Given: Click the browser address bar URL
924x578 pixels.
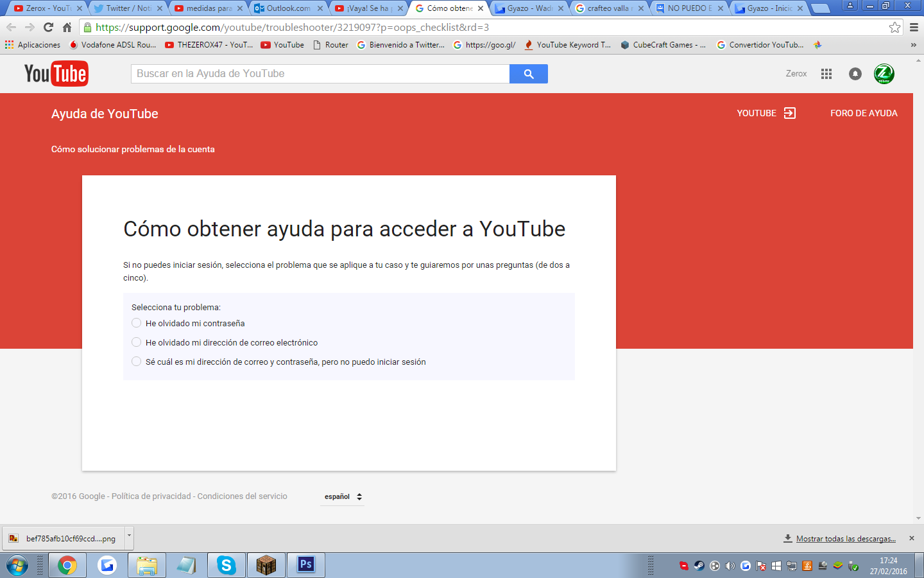Looking at the screenshot, I should [x=293, y=28].
